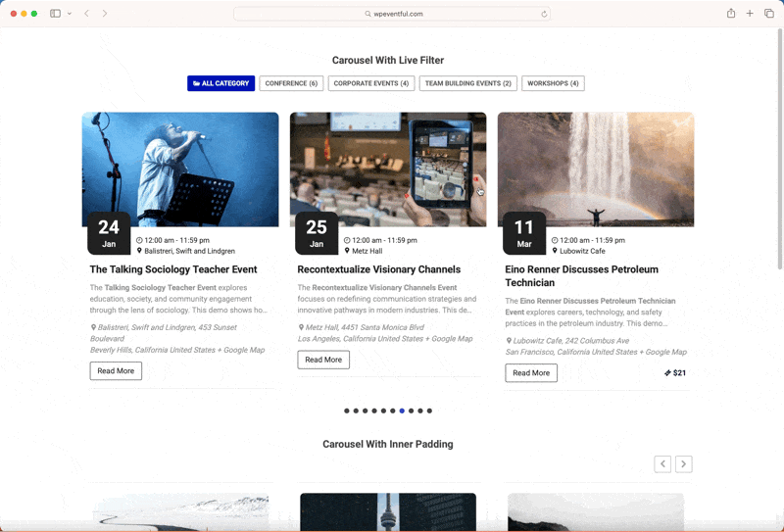Click the active blue carousel dot

point(402,411)
